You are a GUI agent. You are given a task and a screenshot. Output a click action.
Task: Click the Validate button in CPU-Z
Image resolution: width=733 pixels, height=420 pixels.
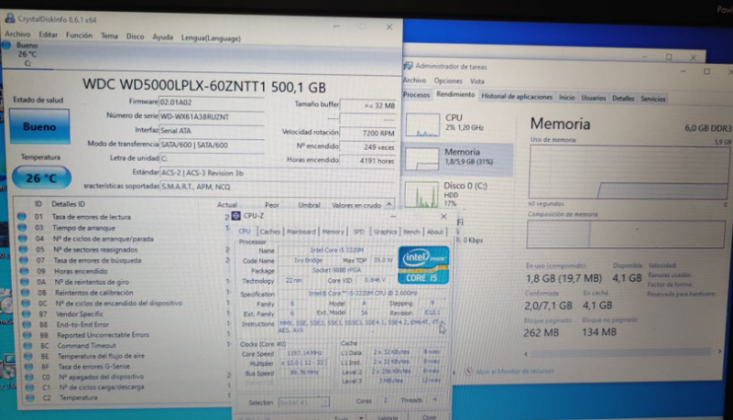click(x=388, y=417)
